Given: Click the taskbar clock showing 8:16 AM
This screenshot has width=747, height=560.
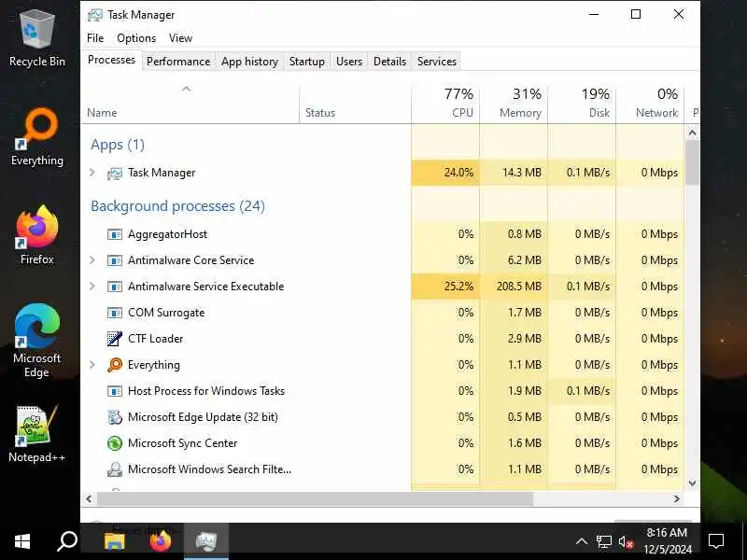Looking at the screenshot, I should click(x=667, y=541).
